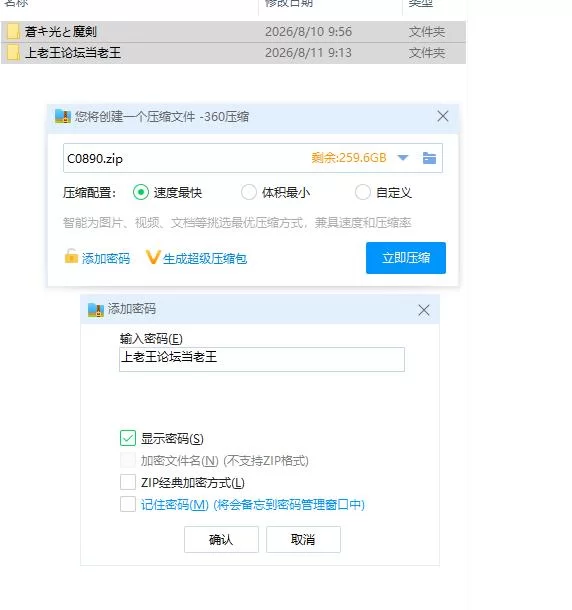The width and height of the screenshot is (572, 610).
Task: Select the 上老王论坛当老王 folder icon
Action: tap(13, 53)
